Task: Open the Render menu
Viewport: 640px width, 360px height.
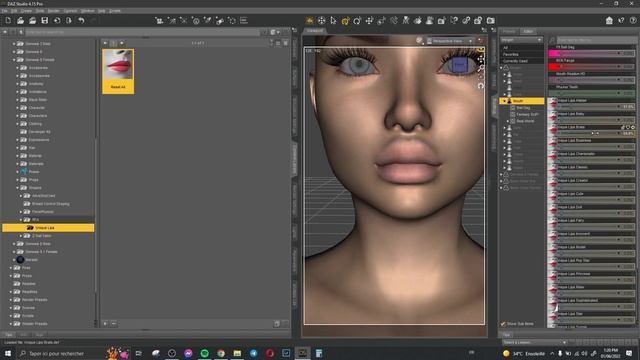Action: click(54, 11)
